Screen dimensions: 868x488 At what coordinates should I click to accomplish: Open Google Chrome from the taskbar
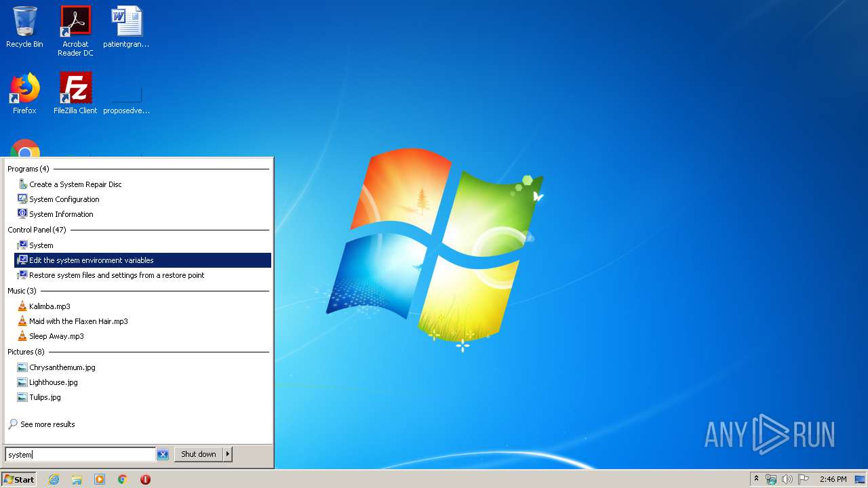click(123, 479)
